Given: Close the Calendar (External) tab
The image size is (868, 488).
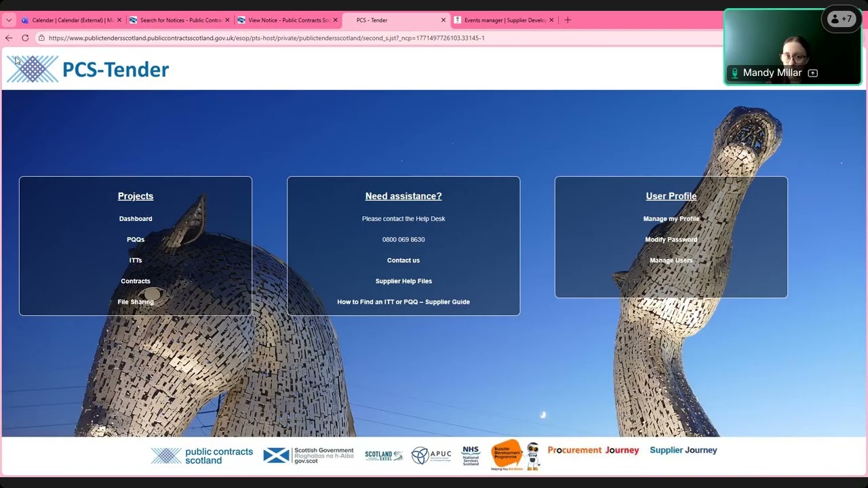Looking at the screenshot, I should point(119,20).
